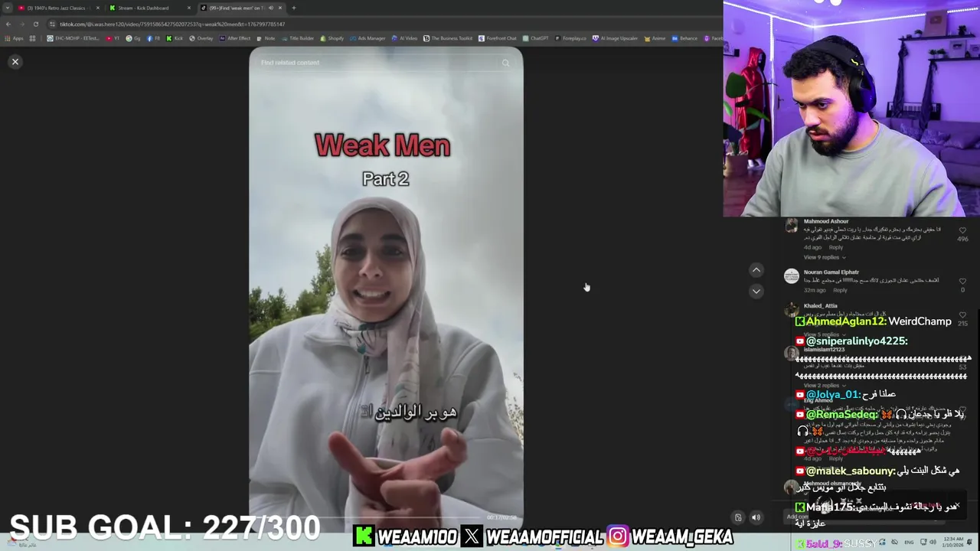
Task: Mute the TikTok tab audio icon
Action: click(x=270, y=8)
